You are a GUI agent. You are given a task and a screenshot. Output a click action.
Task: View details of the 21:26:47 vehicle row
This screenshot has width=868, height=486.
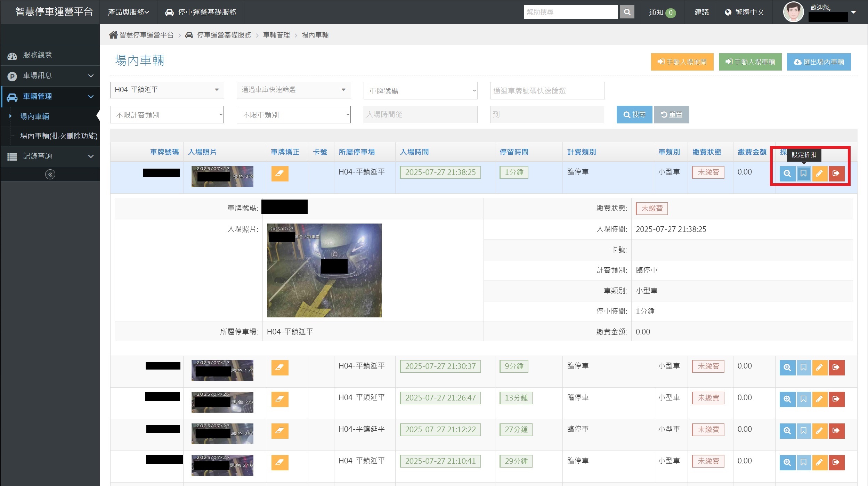click(x=787, y=399)
